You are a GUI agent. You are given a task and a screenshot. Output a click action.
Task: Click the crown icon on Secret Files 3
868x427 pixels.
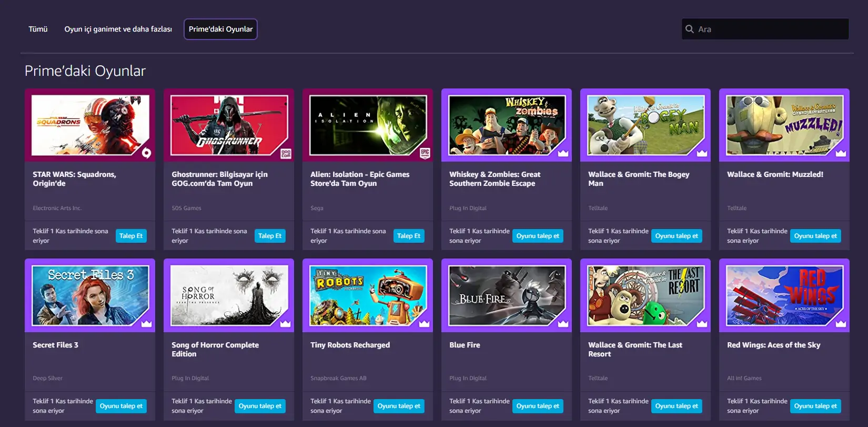click(x=147, y=324)
